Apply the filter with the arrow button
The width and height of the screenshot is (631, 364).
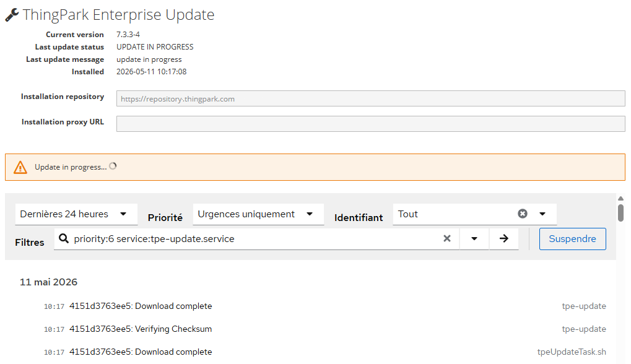coord(504,238)
